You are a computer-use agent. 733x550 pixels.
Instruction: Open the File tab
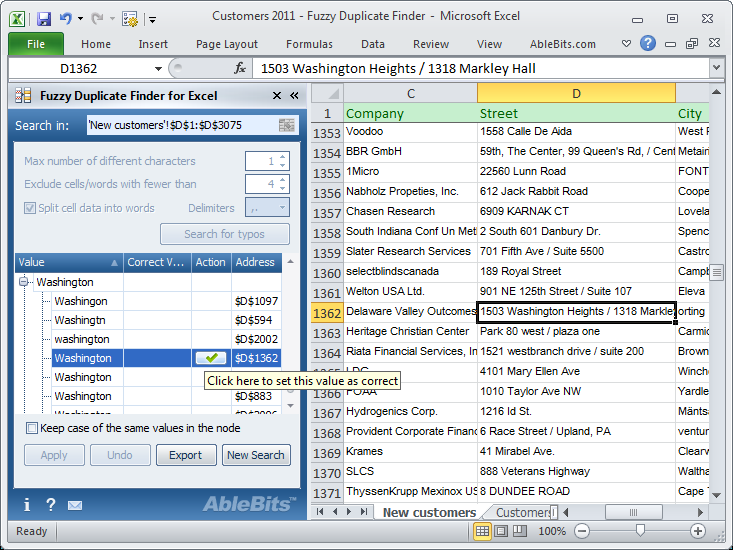[36, 44]
